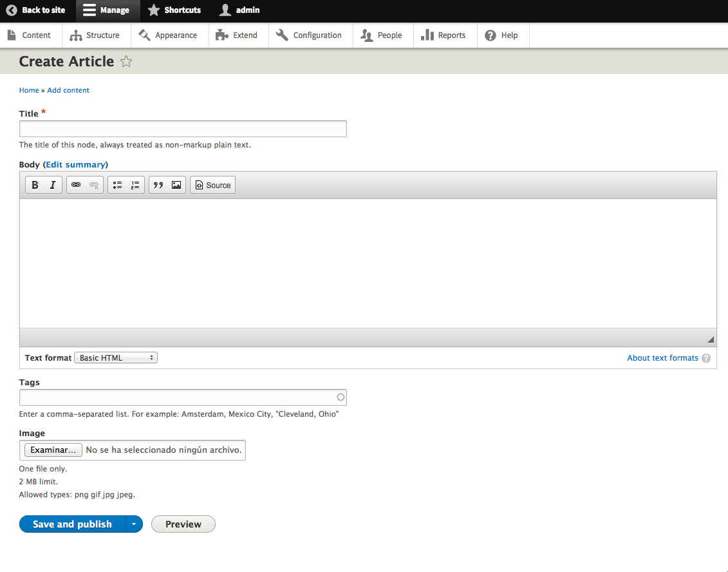The width and height of the screenshot is (728, 572).
Task: Toggle italic formatting in the editor
Action: point(51,185)
